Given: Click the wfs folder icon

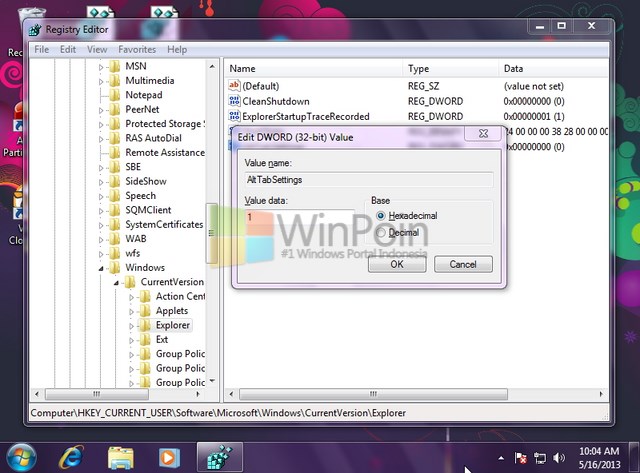Looking at the screenshot, I should click(x=115, y=253).
